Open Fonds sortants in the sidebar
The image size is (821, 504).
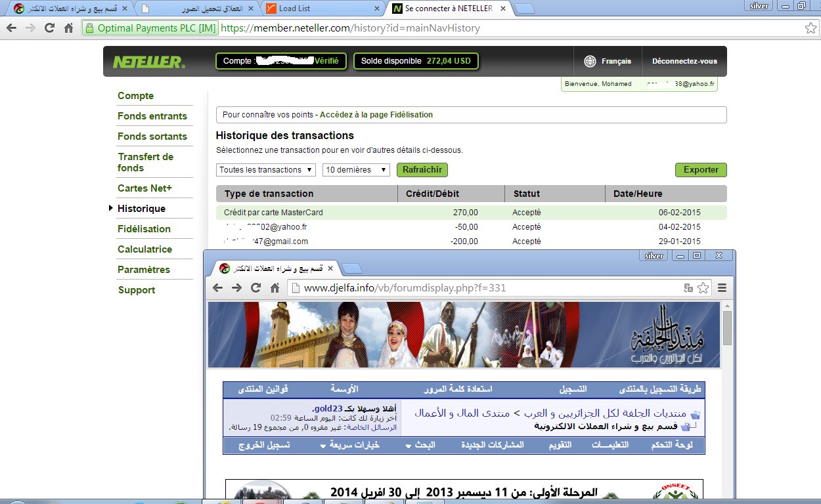tap(152, 136)
